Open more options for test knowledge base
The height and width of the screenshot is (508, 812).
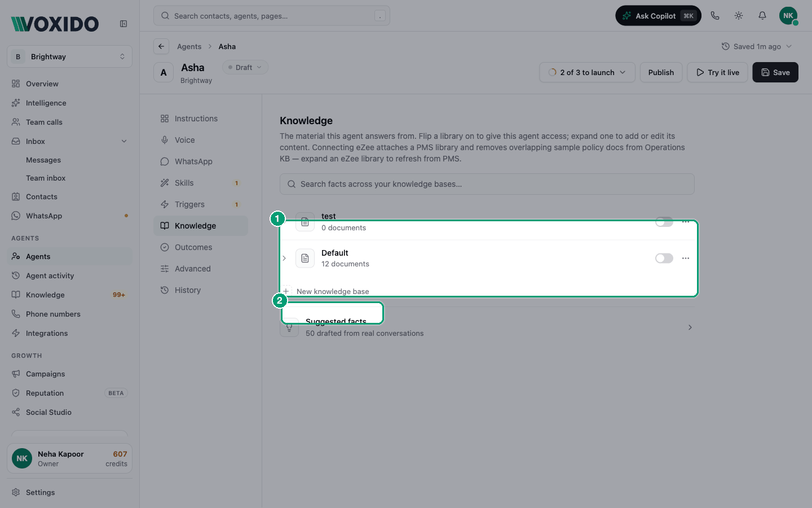pyautogui.click(x=686, y=222)
